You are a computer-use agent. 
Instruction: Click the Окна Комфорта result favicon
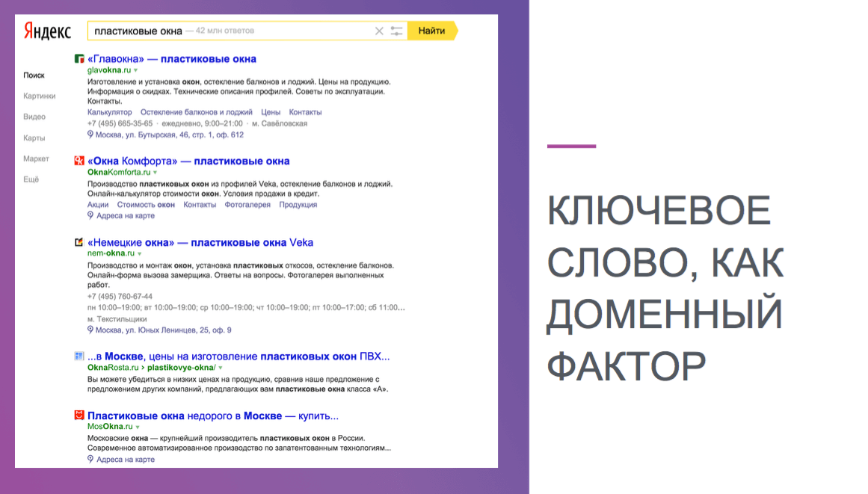[x=79, y=161]
